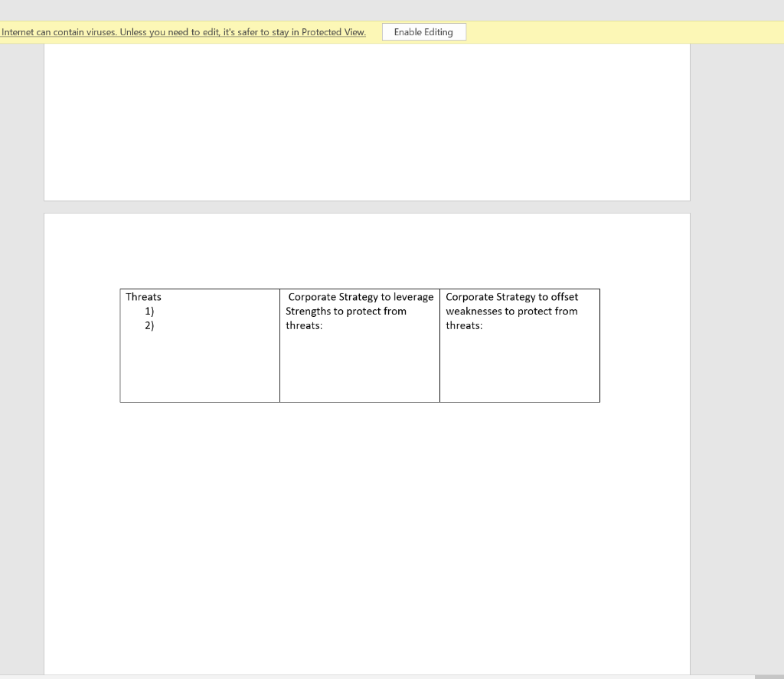Image resolution: width=784 pixels, height=679 pixels.
Task: Place cursor after the "1)" list item
Action: coord(154,311)
